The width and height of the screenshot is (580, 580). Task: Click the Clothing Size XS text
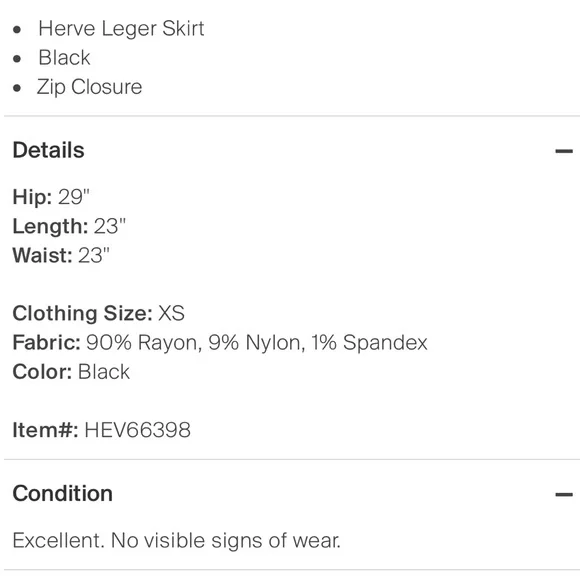tap(98, 313)
